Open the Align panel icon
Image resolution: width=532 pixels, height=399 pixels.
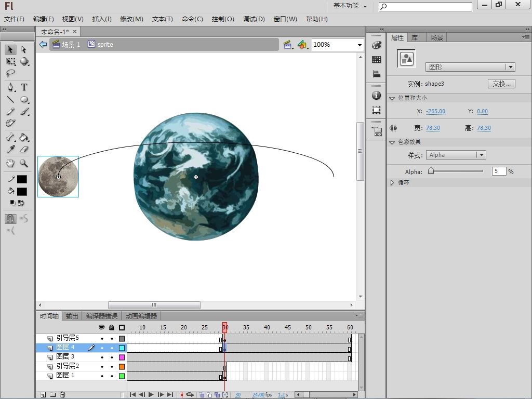(377, 74)
